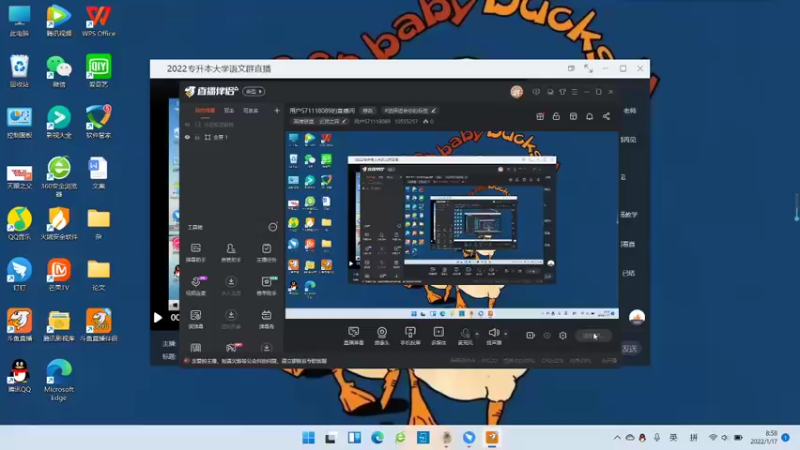The width and height of the screenshot is (800, 450).
Task: Click picture-in-picture icon in 2022专升本 window title
Action: coord(571,68)
